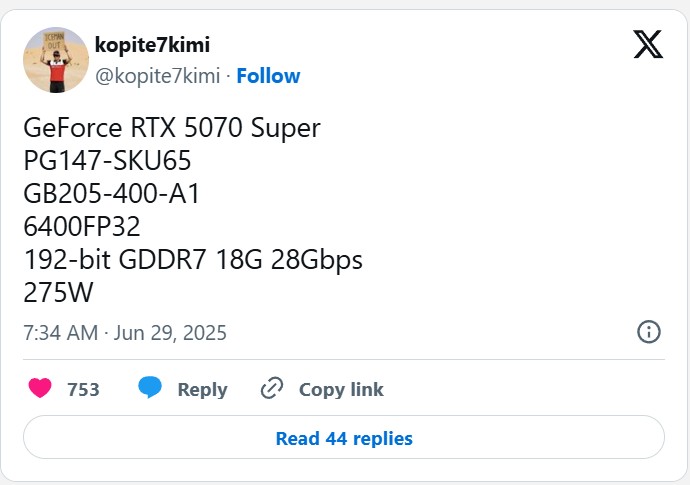Click the chain link copy icon

pyautogui.click(x=272, y=388)
